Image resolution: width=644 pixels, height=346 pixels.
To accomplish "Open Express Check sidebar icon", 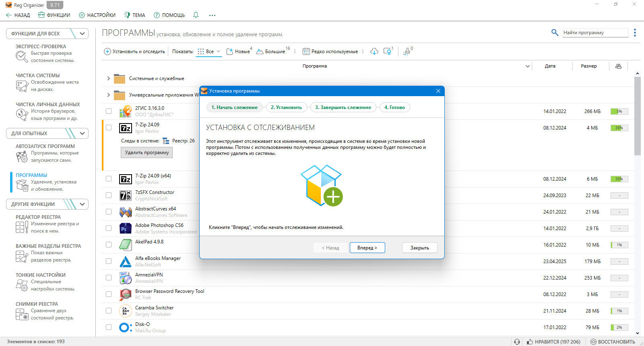I will pos(21,57).
